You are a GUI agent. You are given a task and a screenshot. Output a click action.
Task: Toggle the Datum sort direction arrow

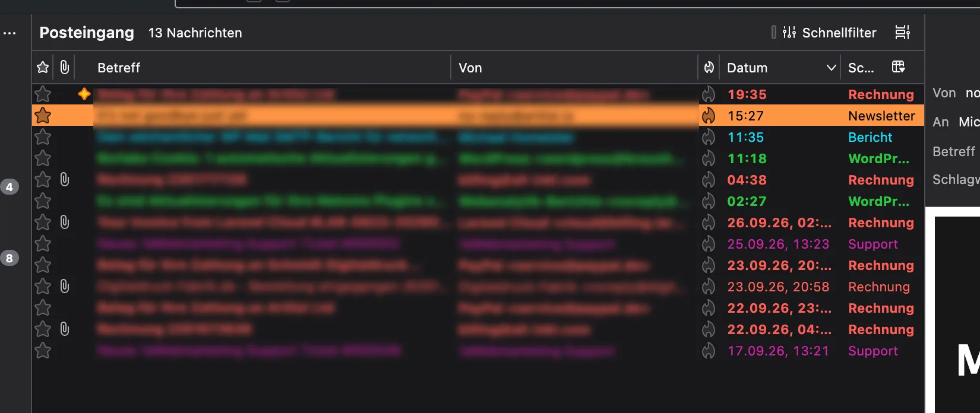pyautogui.click(x=832, y=68)
